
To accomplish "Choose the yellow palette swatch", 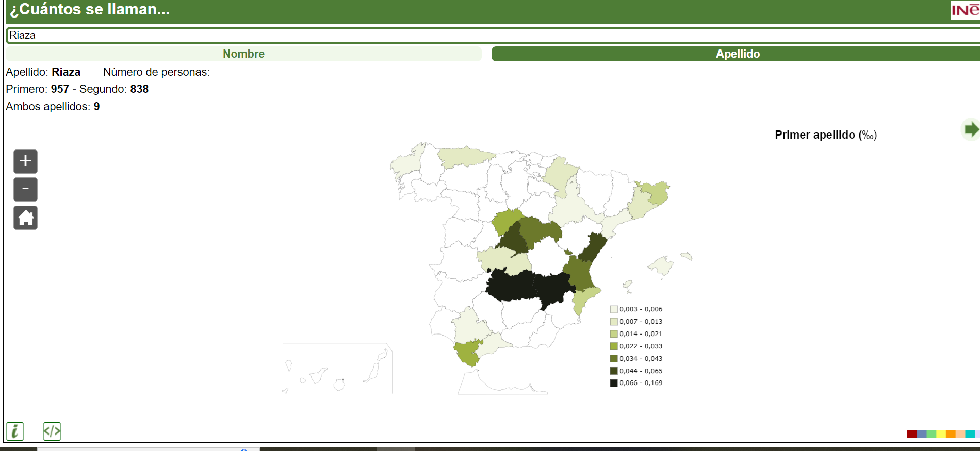I will 941,433.
